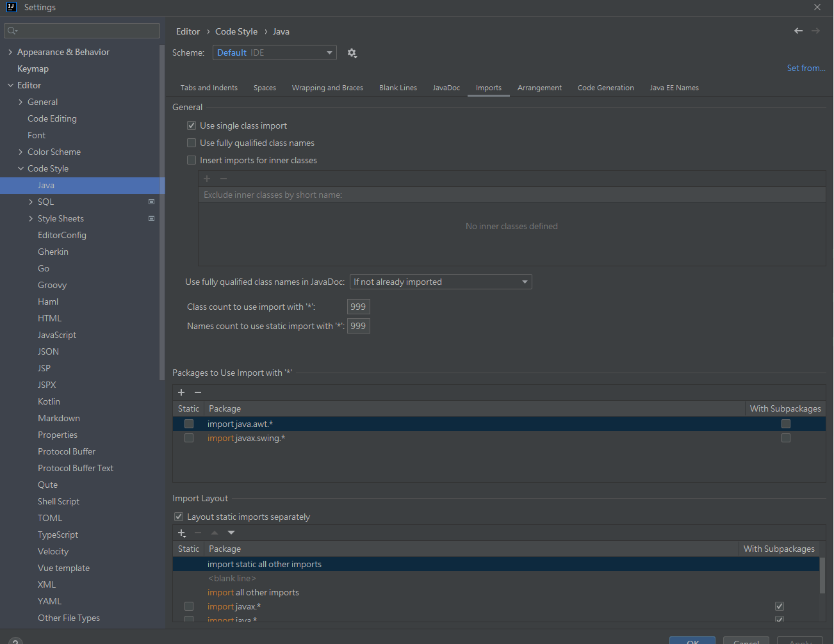Open Wrapping and Braces tab
834x644 pixels.
327,88
